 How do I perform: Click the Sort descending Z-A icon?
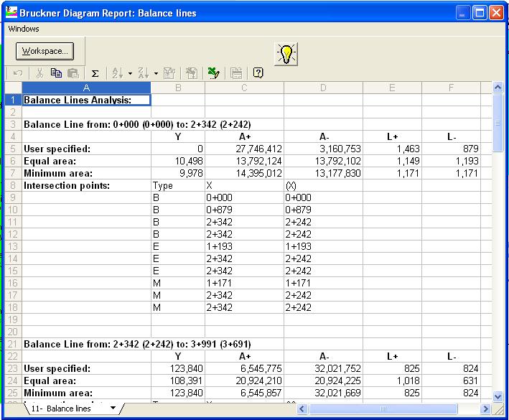143,73
